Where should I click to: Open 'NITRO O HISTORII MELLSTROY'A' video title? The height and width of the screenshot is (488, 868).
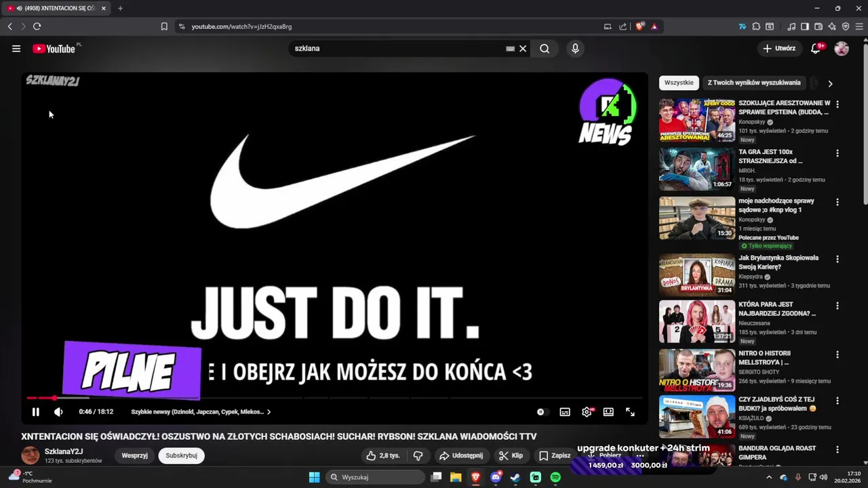click(x=765, y=357)
